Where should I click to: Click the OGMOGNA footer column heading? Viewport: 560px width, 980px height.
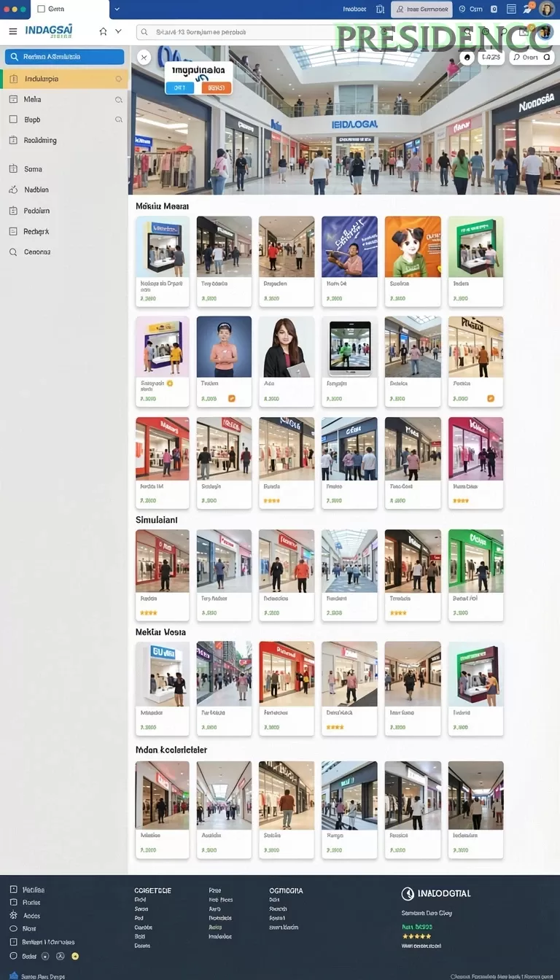click(x=286, y=890)
